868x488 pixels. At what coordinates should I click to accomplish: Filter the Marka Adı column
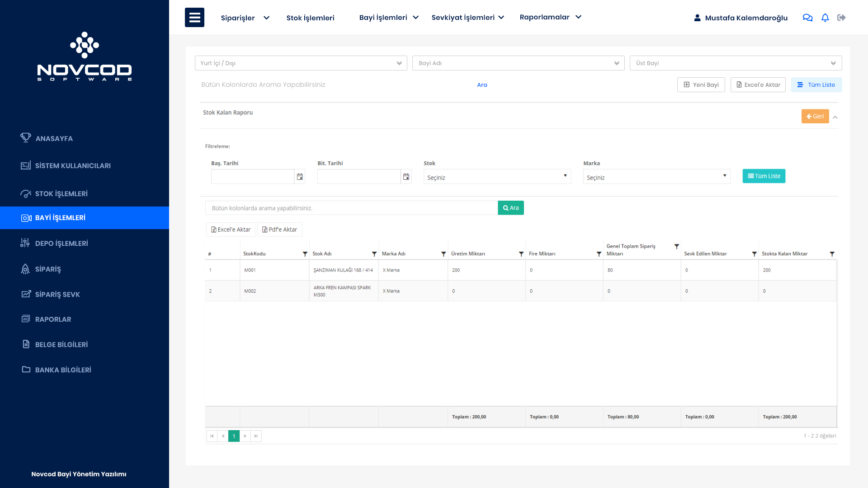click(443, 254)
